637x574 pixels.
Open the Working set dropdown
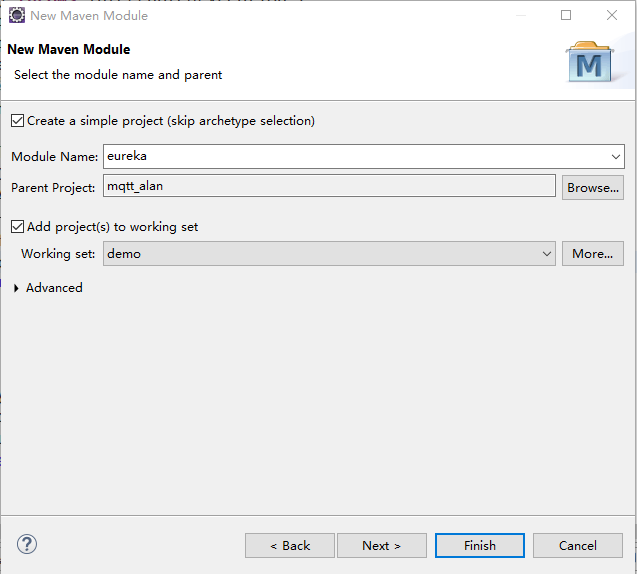[329, 253]
